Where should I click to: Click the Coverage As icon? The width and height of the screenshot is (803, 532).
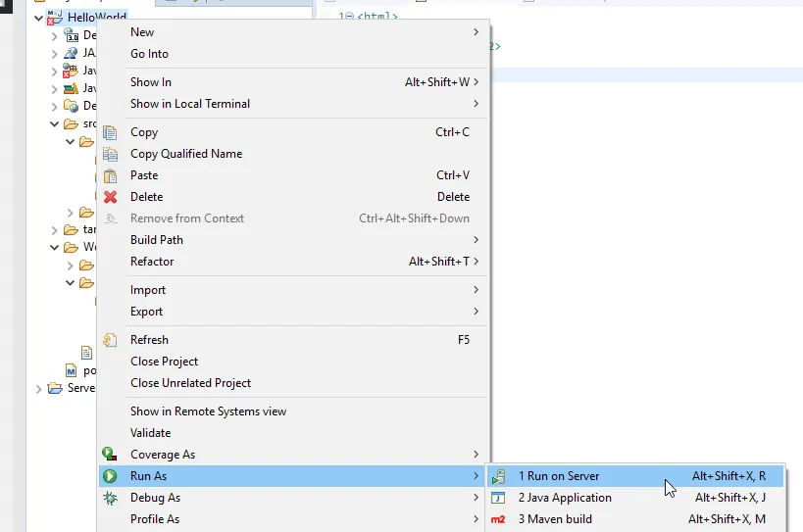pos(111,455)
